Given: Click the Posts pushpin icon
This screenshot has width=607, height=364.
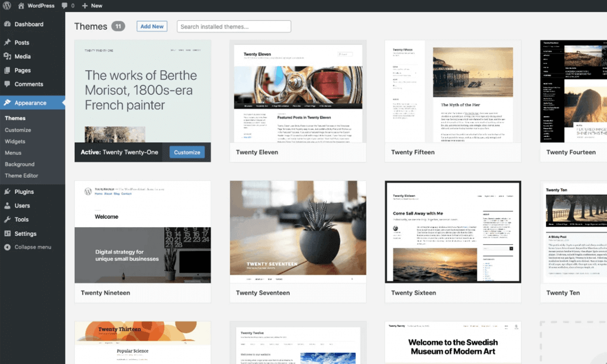Looking at the screenshot, I should pos(7,42).
